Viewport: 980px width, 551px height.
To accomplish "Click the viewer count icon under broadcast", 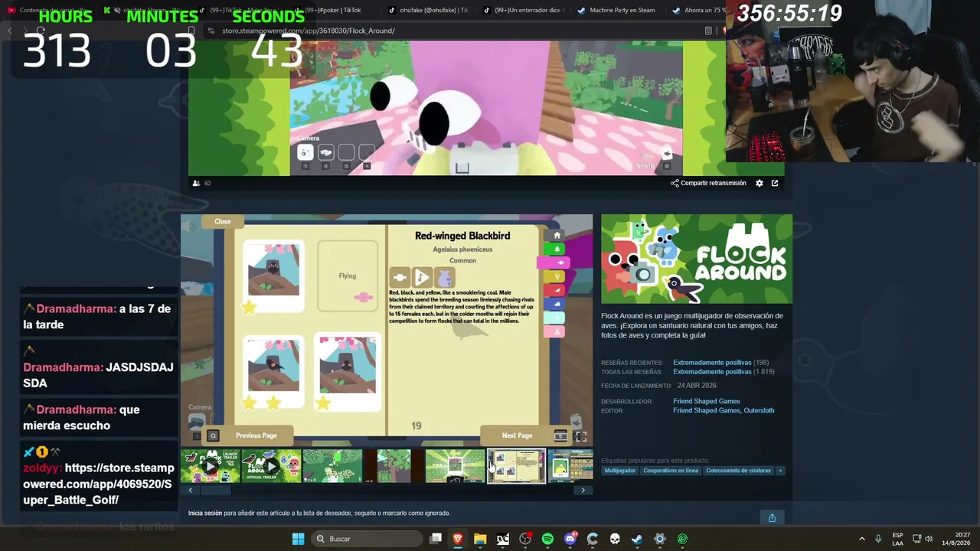I will [x=197, y=184].
